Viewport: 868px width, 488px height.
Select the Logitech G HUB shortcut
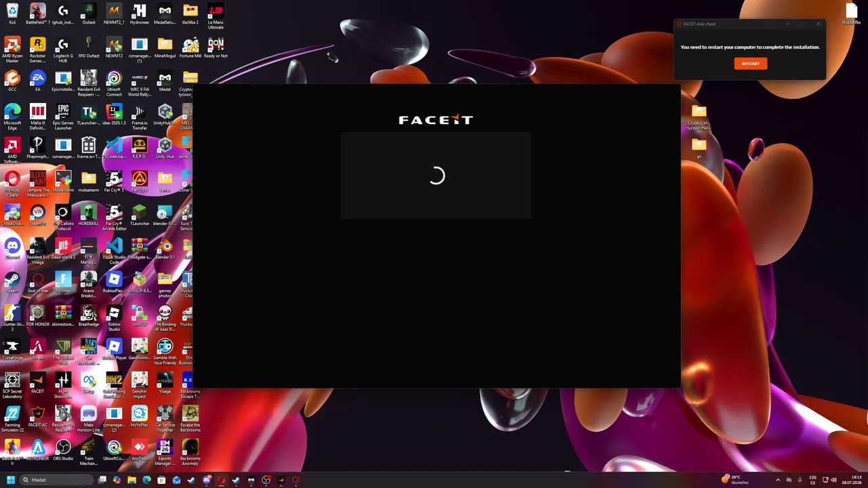click(63, 50)
